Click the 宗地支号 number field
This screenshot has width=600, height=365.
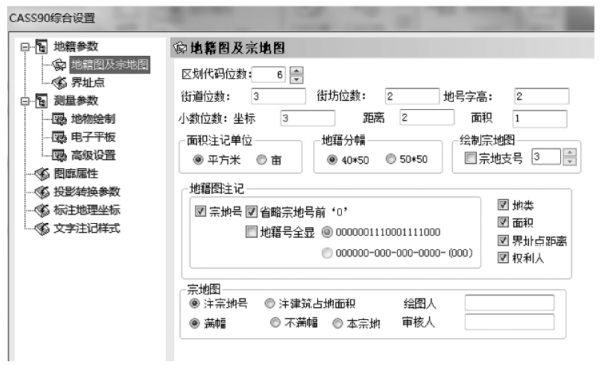click(x=546, y=157)
